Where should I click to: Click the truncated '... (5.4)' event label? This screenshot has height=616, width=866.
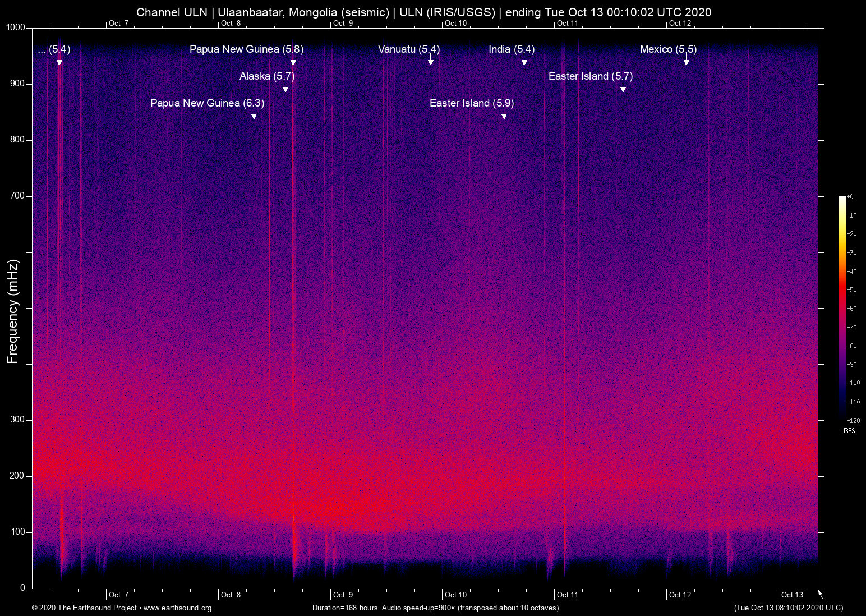coord(54,49)
